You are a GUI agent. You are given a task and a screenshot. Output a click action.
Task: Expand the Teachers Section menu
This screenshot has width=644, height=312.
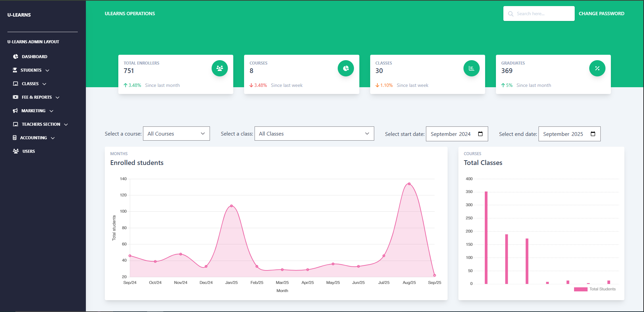pyautogui.click(x=40, y=124)
